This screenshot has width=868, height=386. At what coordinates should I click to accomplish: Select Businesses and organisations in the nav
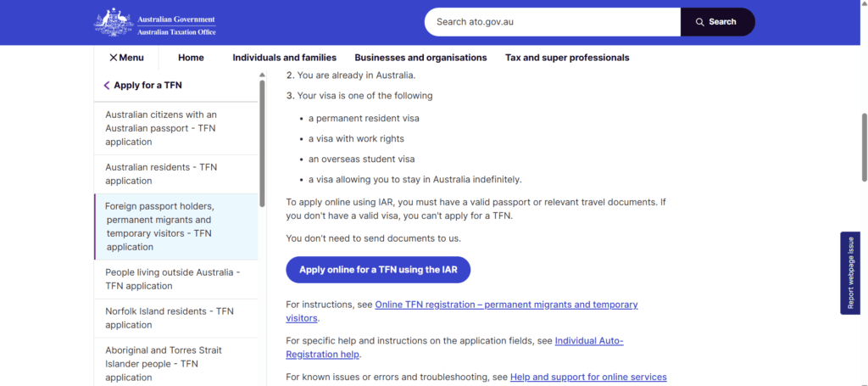(x=420, y=58)
